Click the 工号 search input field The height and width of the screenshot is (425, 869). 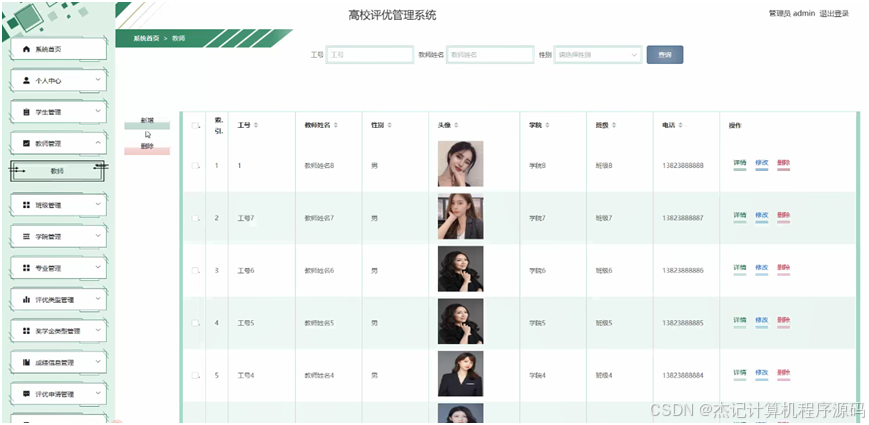coord(370,55)
